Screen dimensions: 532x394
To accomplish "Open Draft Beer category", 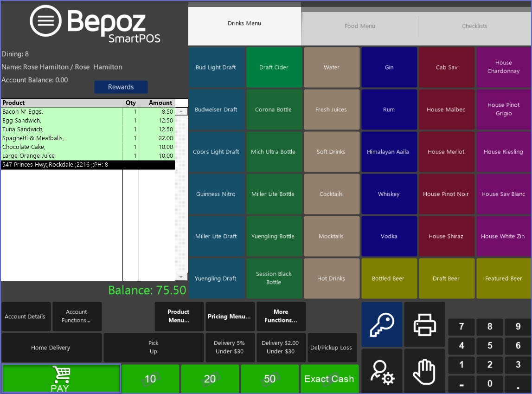I will 447,278.
